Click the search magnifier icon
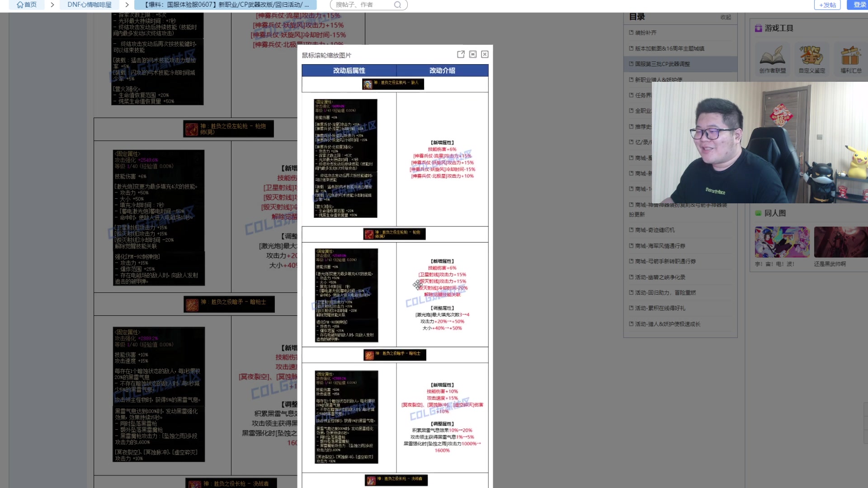Image resolution: width=868 pixels, height=488 pixels. click(x=397, y=5)
